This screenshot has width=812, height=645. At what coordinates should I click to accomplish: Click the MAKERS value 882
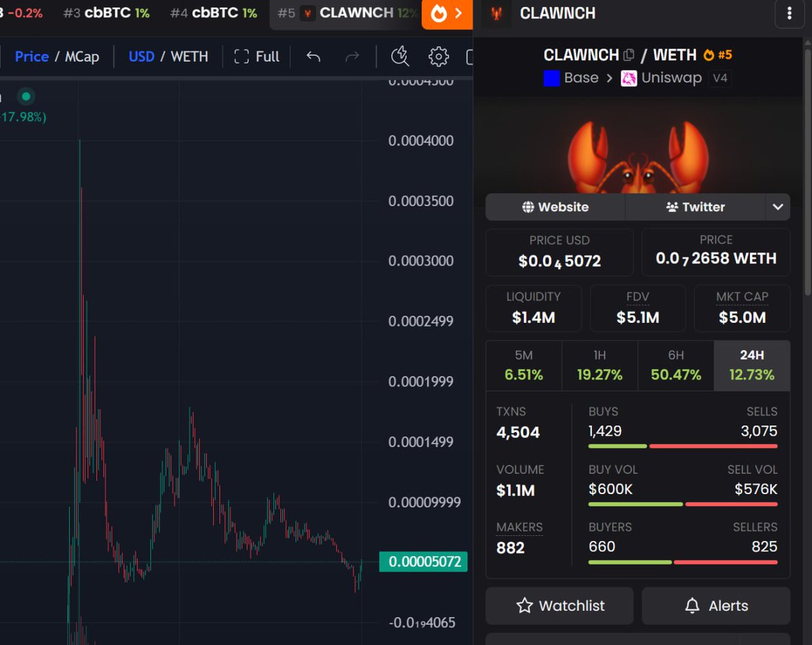[510, 548]
